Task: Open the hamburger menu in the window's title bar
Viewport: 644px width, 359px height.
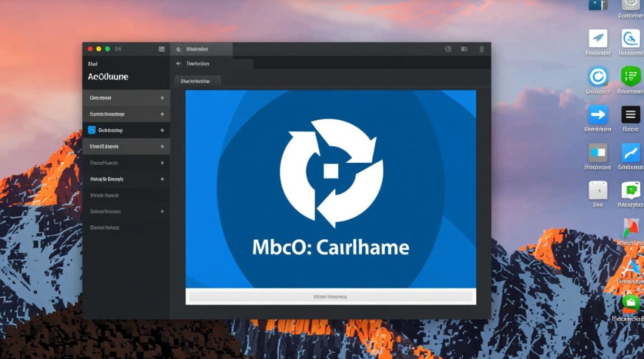Action: 482,49
